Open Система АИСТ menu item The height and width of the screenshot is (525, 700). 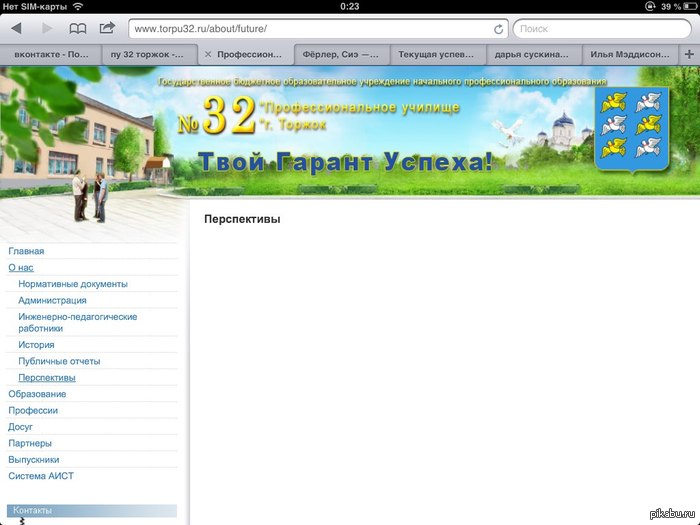pyautogui.click(x=41, y=476)
